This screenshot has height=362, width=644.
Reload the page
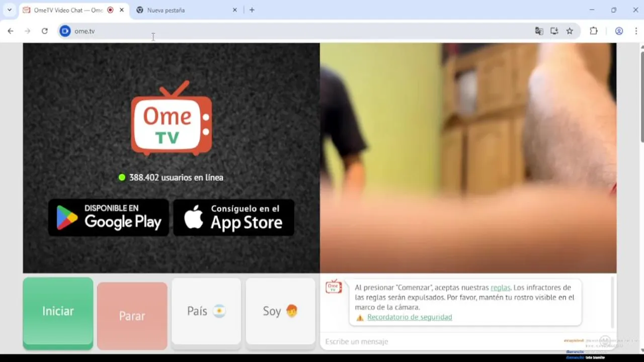tap(45, 31)
